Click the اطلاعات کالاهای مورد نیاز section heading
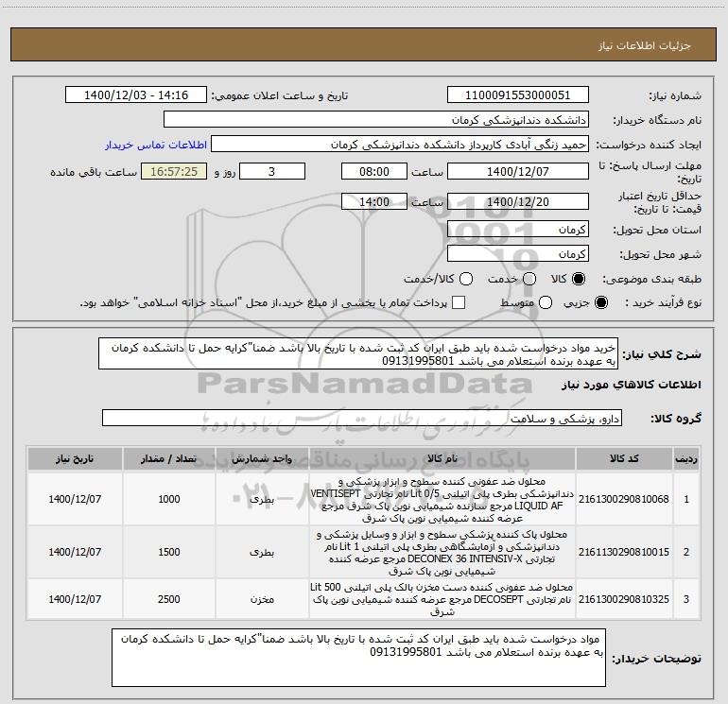This screenshot has width=728, height=704. tap(631, 385)
